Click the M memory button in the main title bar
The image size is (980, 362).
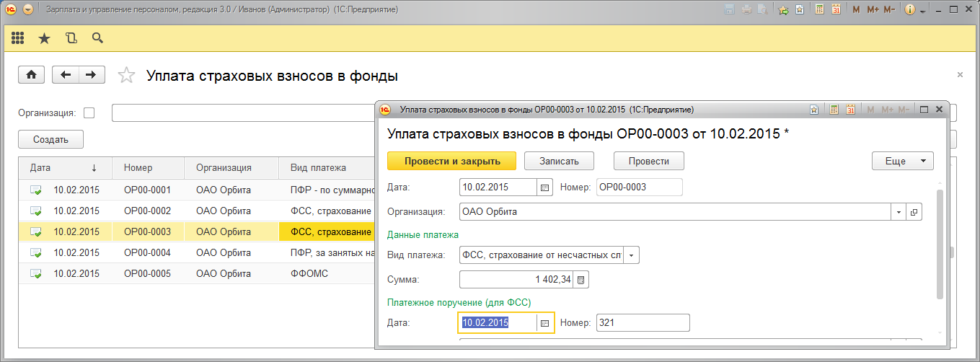[x=856, y=10]
